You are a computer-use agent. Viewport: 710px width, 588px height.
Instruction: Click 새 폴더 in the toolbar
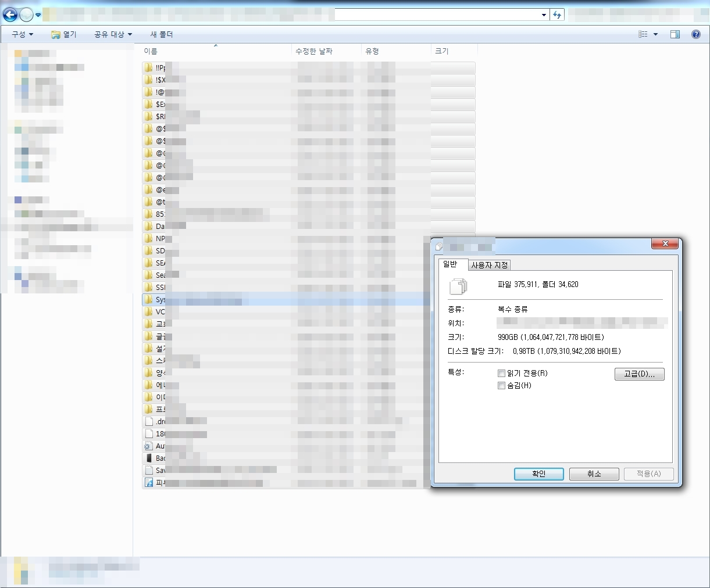tap(162, 34)
